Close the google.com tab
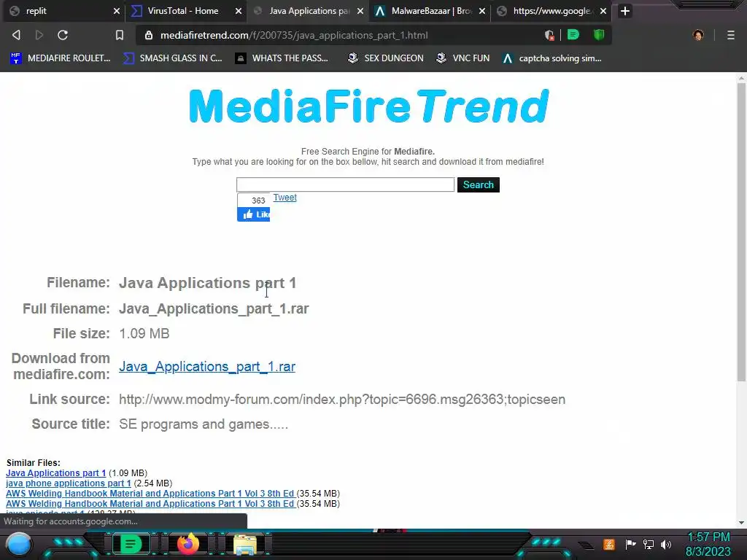Viewport: 747px width, 560px height. click(x=603, y=11)
